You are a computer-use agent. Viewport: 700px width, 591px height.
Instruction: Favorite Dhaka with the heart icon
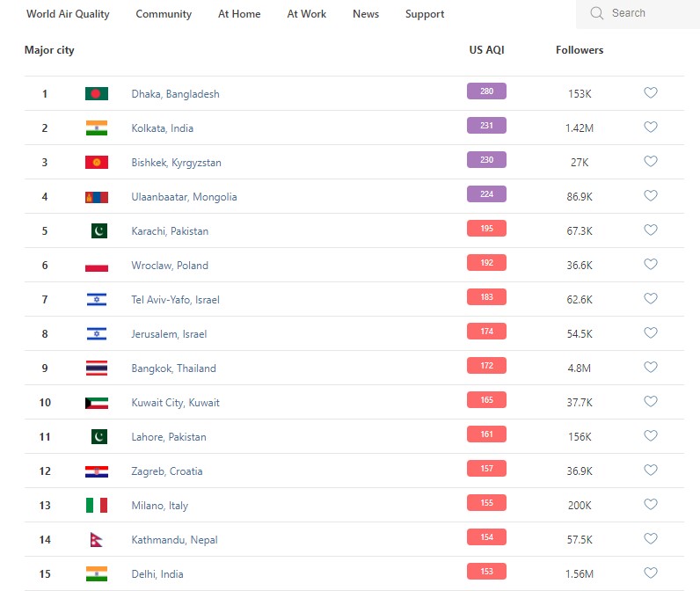pos(651,93)
